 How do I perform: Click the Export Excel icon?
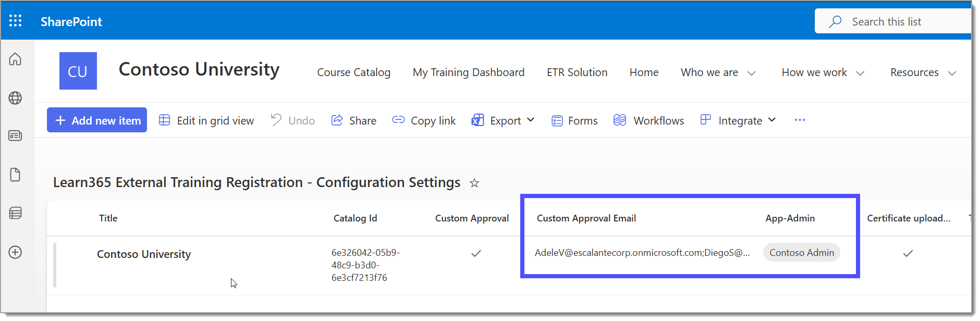coord(477,120)
